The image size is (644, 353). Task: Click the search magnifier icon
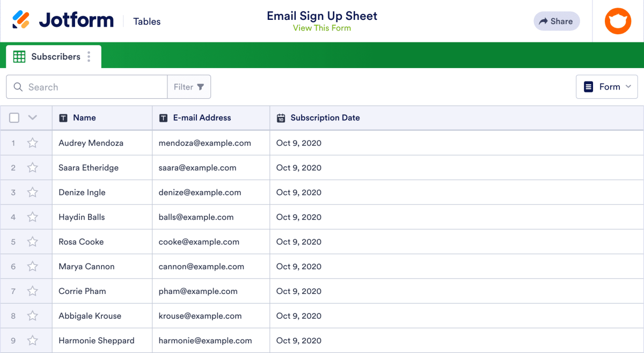18,86
